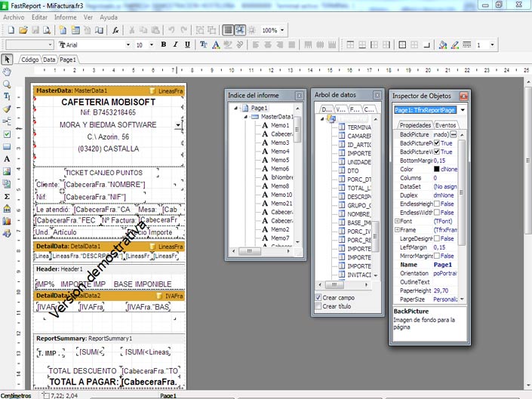Select the DESCRIP field in data tree
Viewport: 532px width, 399px height.
click(x=359, y=197)
